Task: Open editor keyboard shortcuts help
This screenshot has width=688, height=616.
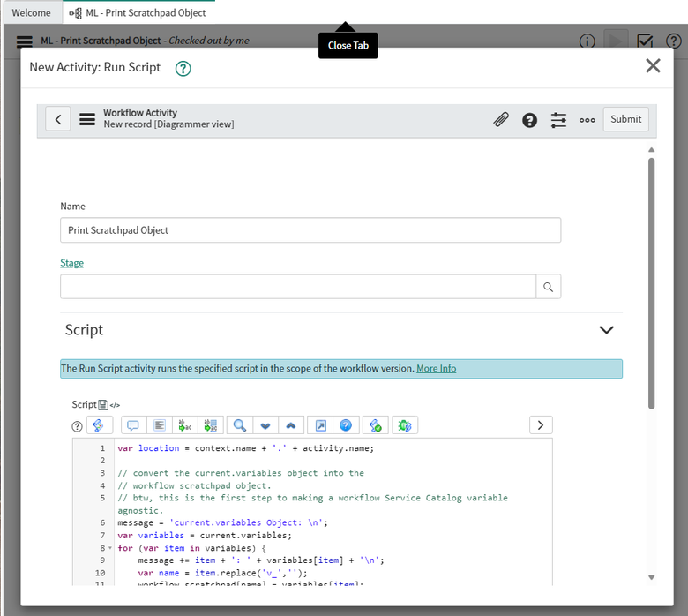Action: pos(346,425)
